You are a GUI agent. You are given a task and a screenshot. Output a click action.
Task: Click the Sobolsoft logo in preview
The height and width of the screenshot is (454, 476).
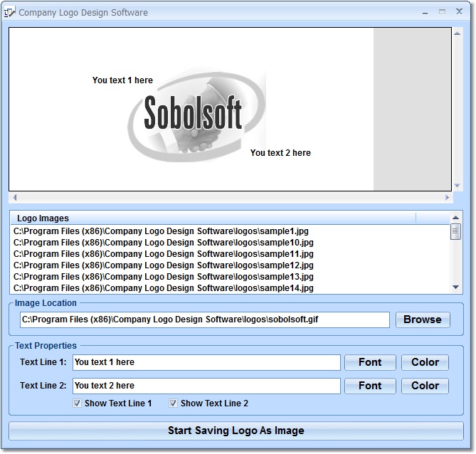point(196,115)
